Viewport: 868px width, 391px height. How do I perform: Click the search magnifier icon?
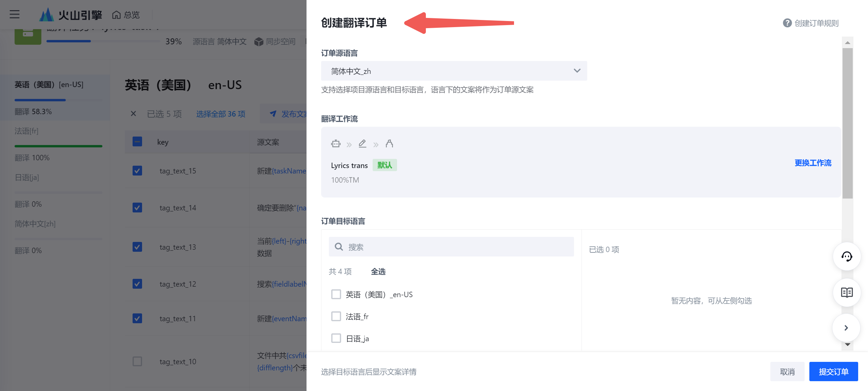click(x=339, y=247)
